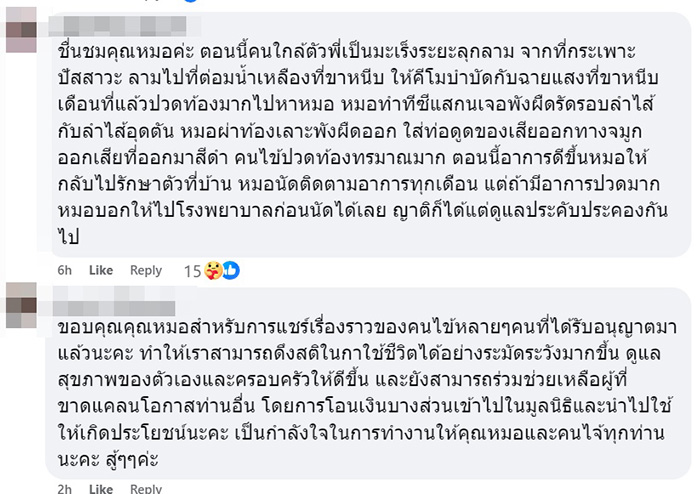Open the 6h timestamp link
Screen dimensions: 700x494
coord(63,270)
